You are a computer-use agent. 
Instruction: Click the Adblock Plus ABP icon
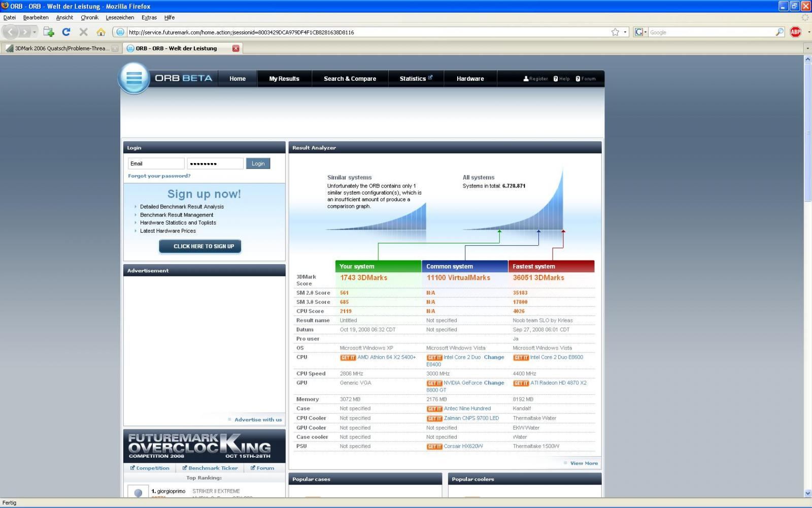click(x=795, y=32)
